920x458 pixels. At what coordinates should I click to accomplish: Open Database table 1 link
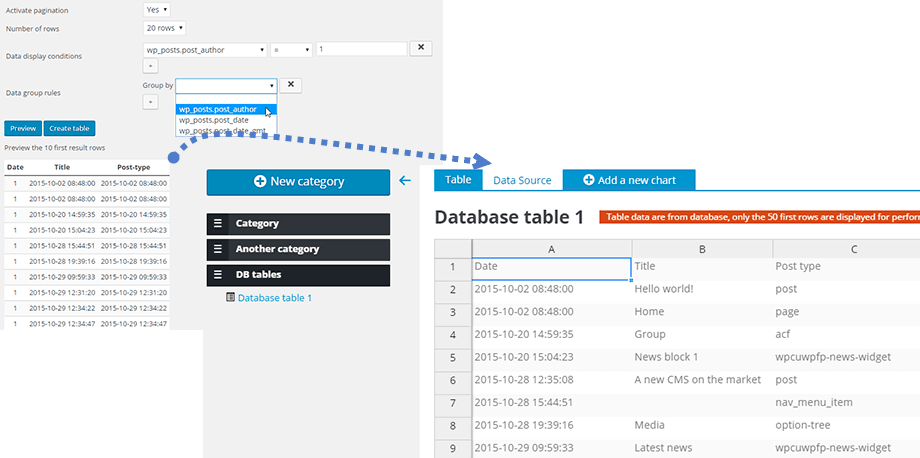click(x=275, y=298)
